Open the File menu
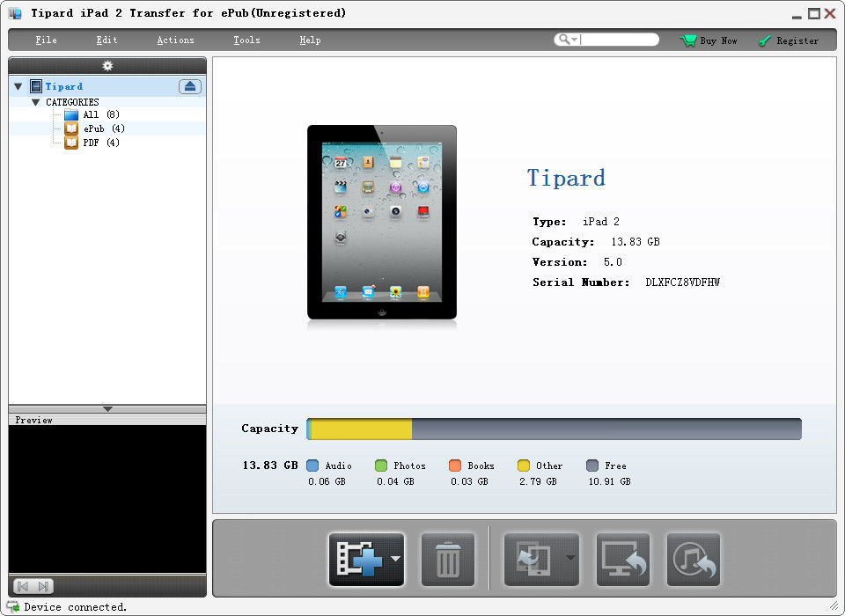 (x=46, y=40)
